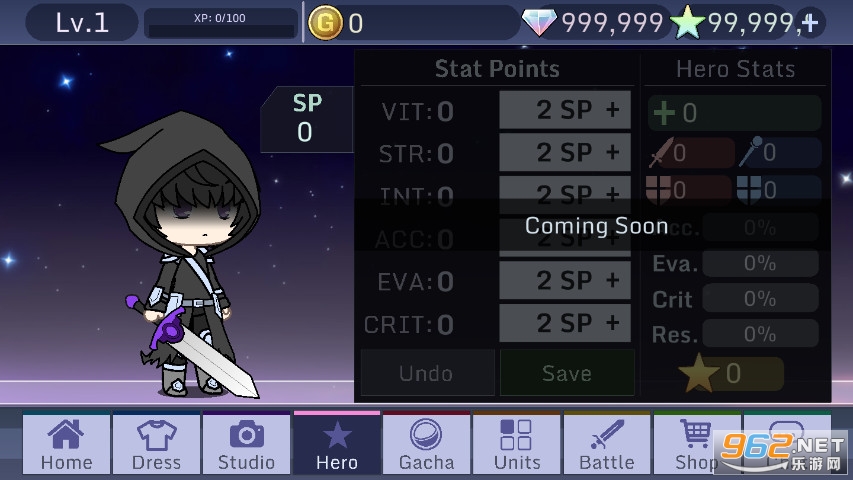853x480 pixels.
Task: Click the gold G coin icon
Action: [x=325, y=23]
